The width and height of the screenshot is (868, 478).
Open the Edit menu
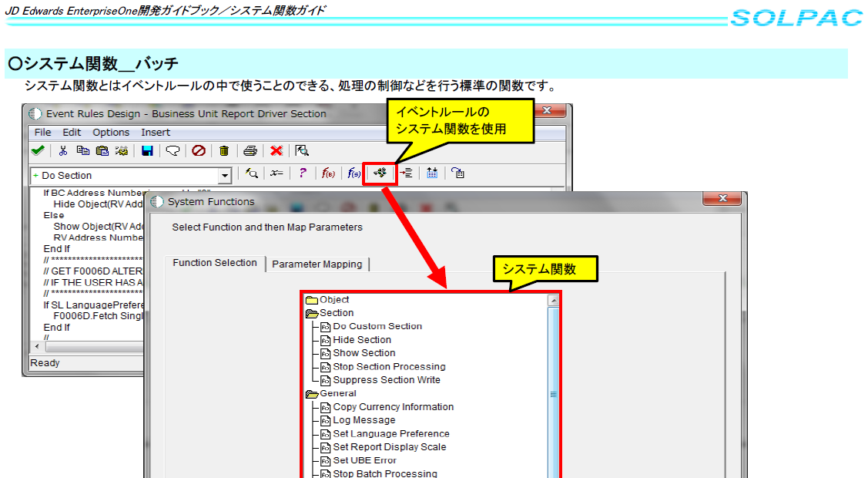point(72,133)
